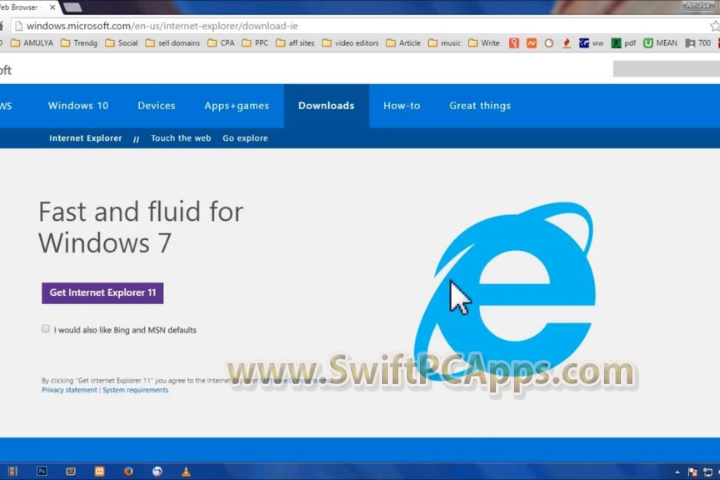Click the Get Internet Explorer 11 button

coord(102,293)
